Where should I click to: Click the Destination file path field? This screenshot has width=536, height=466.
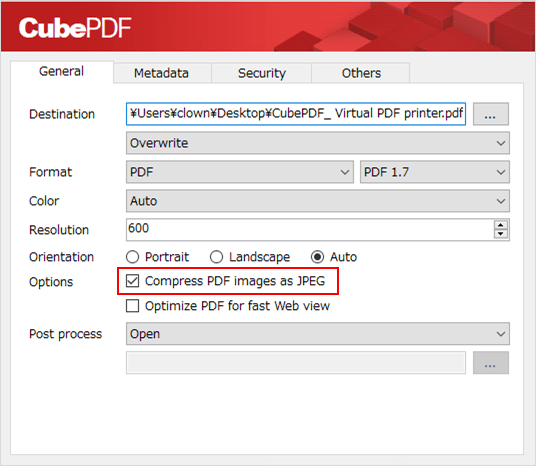[296, 114]
